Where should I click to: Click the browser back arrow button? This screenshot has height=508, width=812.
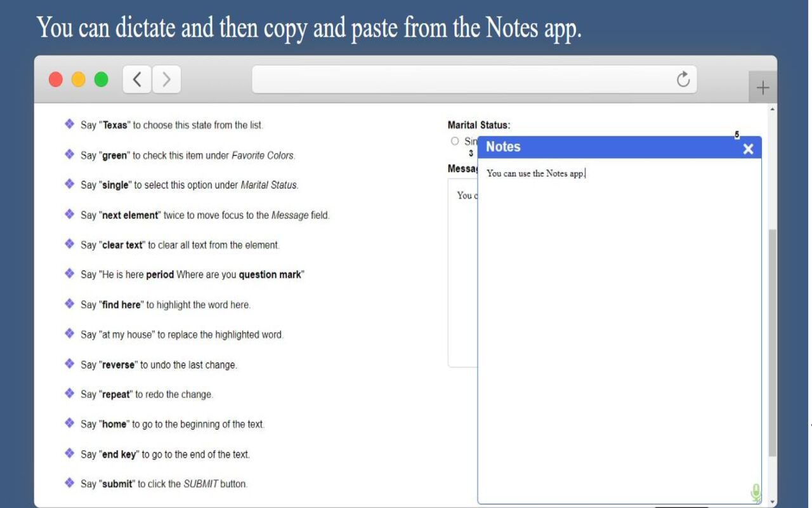[137, 79]
